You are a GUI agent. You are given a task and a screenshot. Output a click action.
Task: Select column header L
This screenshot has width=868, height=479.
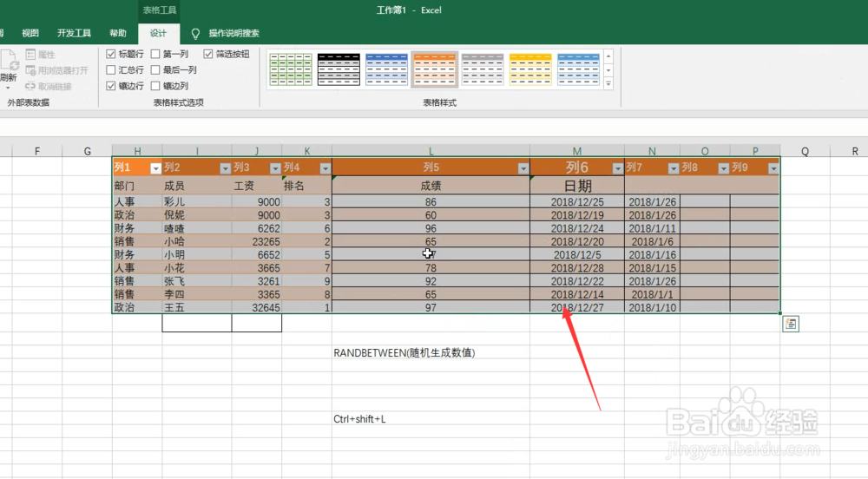(x=431, y=151)
